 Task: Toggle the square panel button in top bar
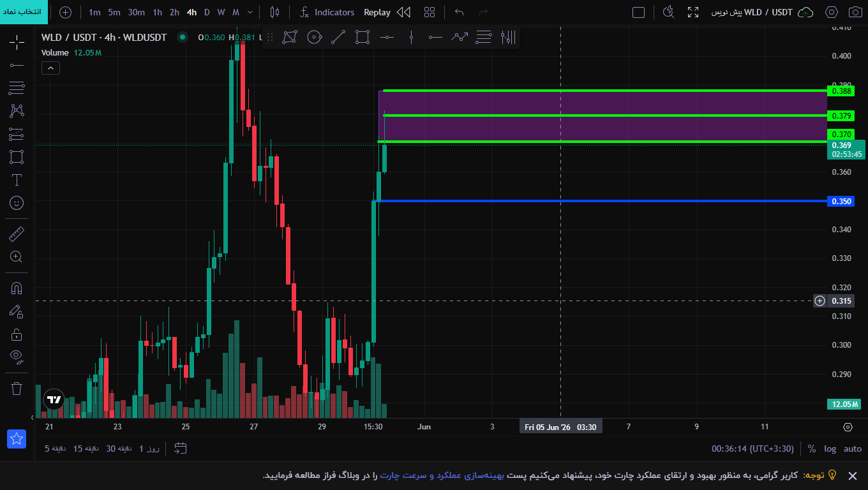(x=638, y=12)
